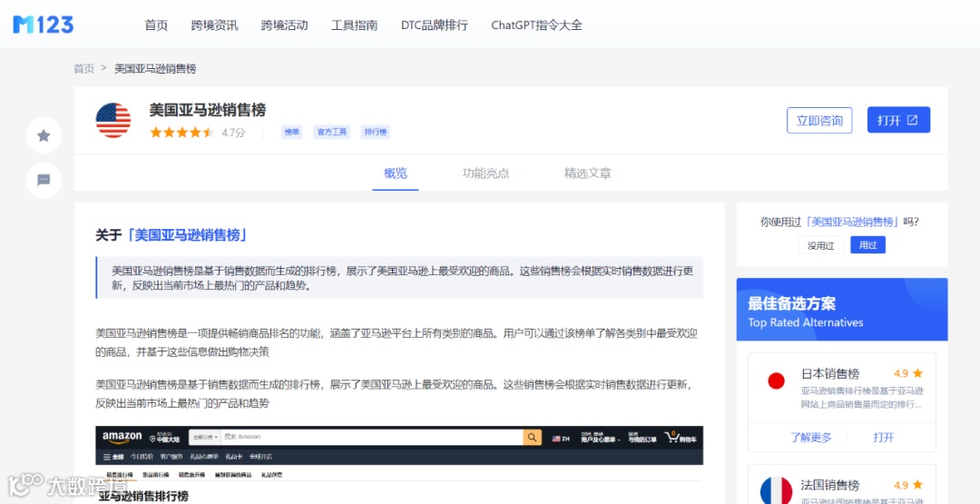The image size is (980, 504).
Task: Click the 关于「美国亚马逊销售榜」 heading
Action: (x=171, y=235)
